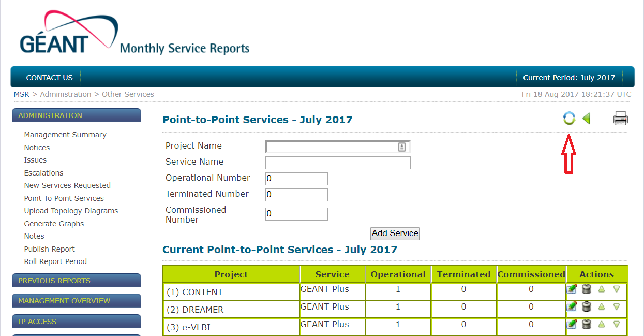Focus the Service Name text field
The height and width of the screenshot is (336, 644).
click(338, 163)
